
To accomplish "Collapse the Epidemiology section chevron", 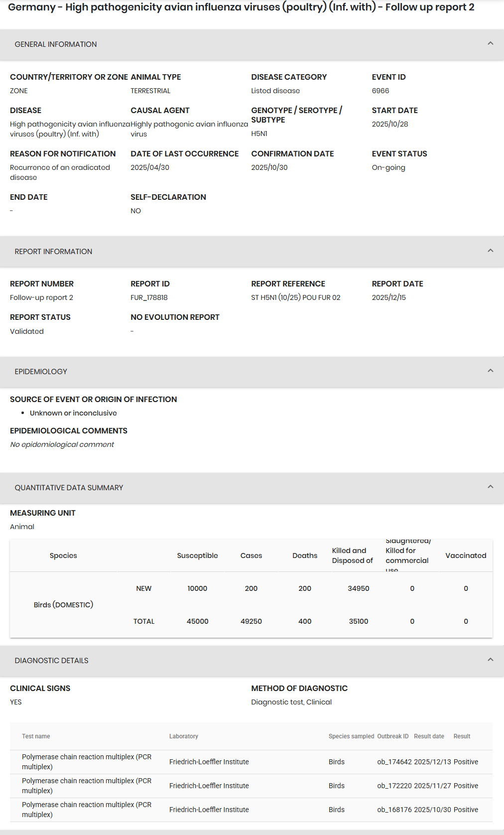I will (491, 371).
